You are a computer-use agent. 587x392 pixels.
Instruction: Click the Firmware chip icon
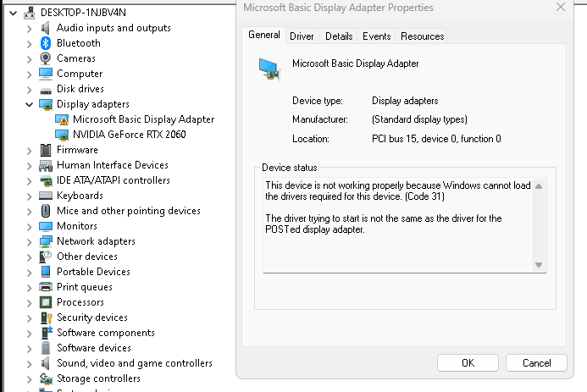(x=46, y=150)
